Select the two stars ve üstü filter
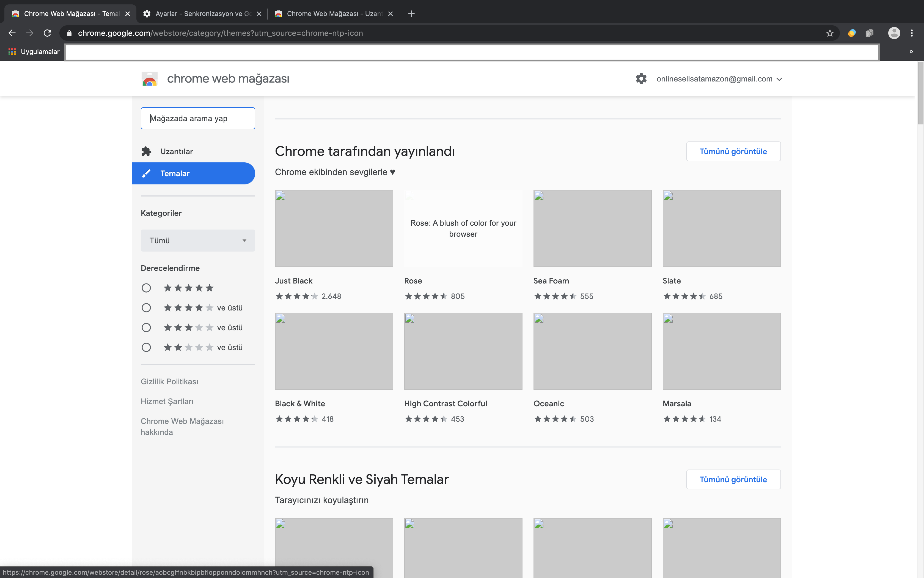924x578 pixels. click(x=146, y=347)
